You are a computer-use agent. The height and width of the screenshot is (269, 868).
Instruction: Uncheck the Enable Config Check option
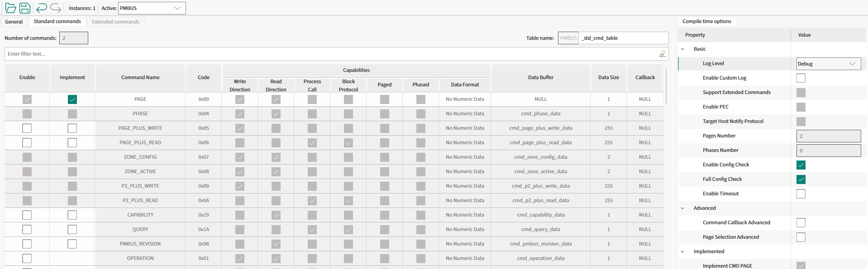[801, 165]
